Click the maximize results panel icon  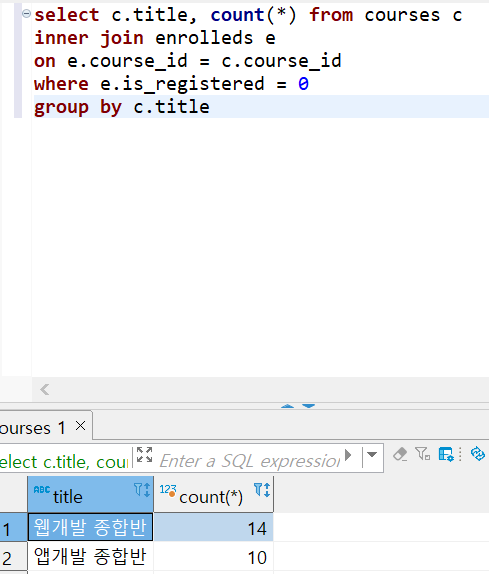click(145, 455)
